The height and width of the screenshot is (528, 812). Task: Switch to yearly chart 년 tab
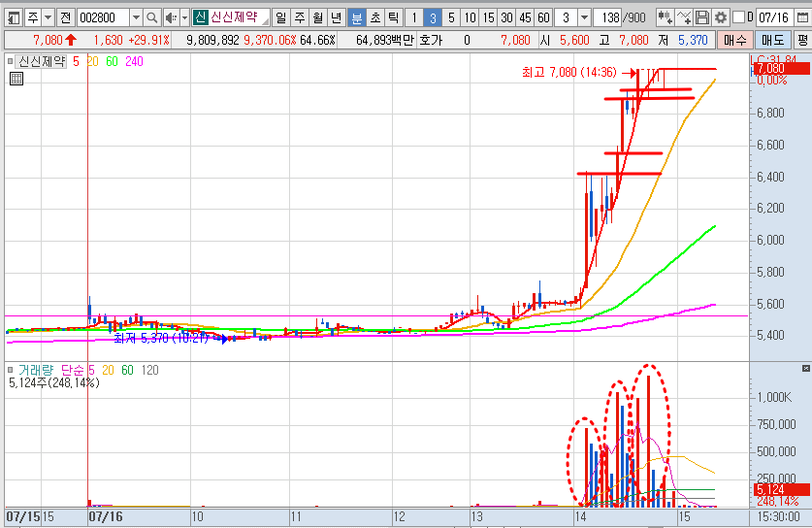tap(336, 18)
